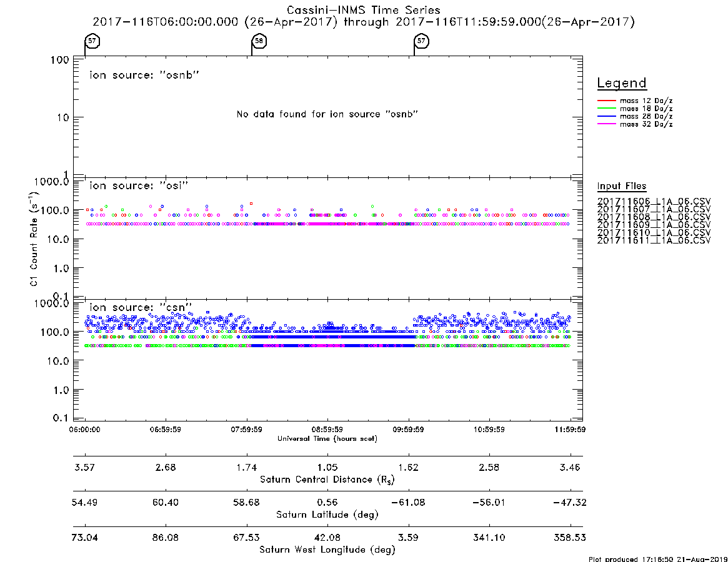Click the 86.08 west longitude value
728x562 pixels.
pos(166,538)
